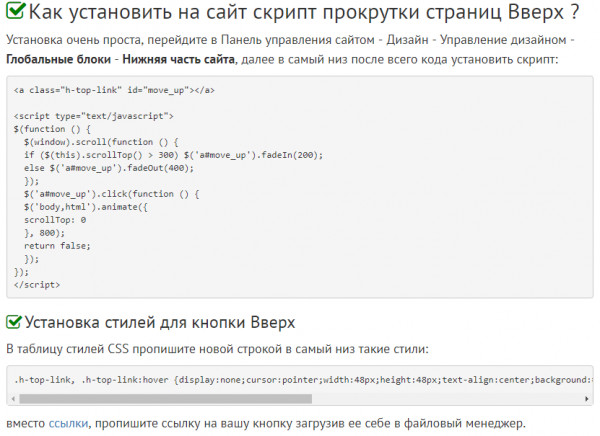Click heading 'Установка стилей для кнопки Вверх'
The image size is (600, 436).
coord(160,322)
